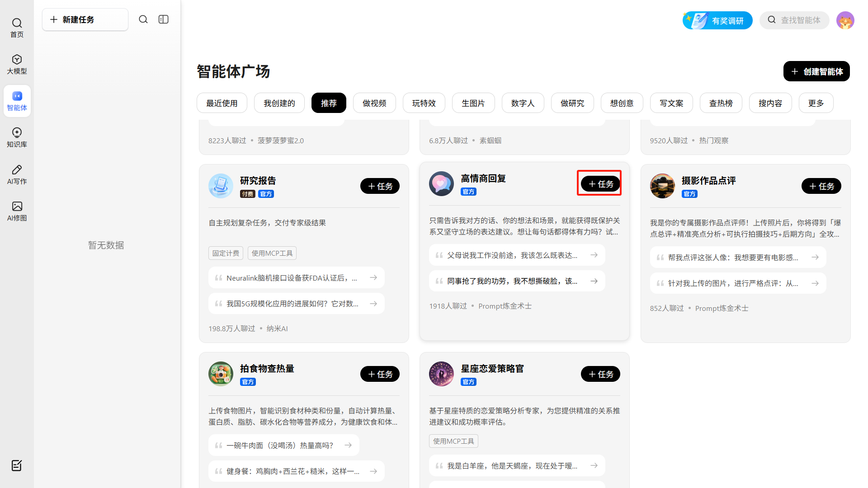Image resolution: width=868 pixels, height=488 pixels.
Task: Open the 大模型 sidebar icon
Action: pos(17,64)
